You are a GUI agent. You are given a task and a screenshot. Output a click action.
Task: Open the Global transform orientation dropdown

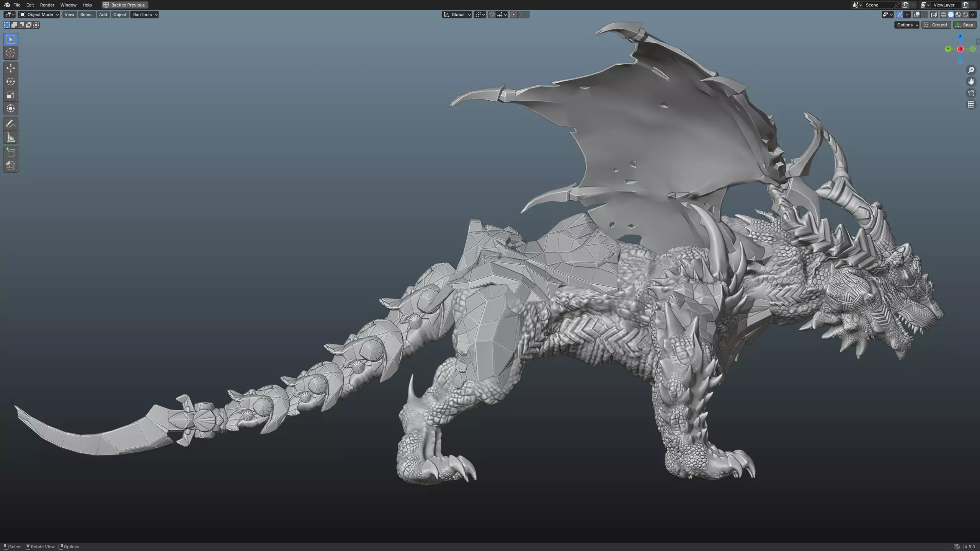(x=457, y=15)
